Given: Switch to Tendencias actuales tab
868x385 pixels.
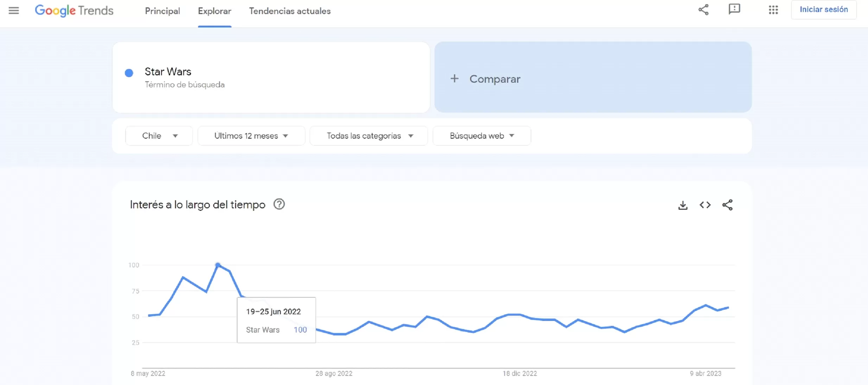Looking at the screenshot, I should coord(290,11).
